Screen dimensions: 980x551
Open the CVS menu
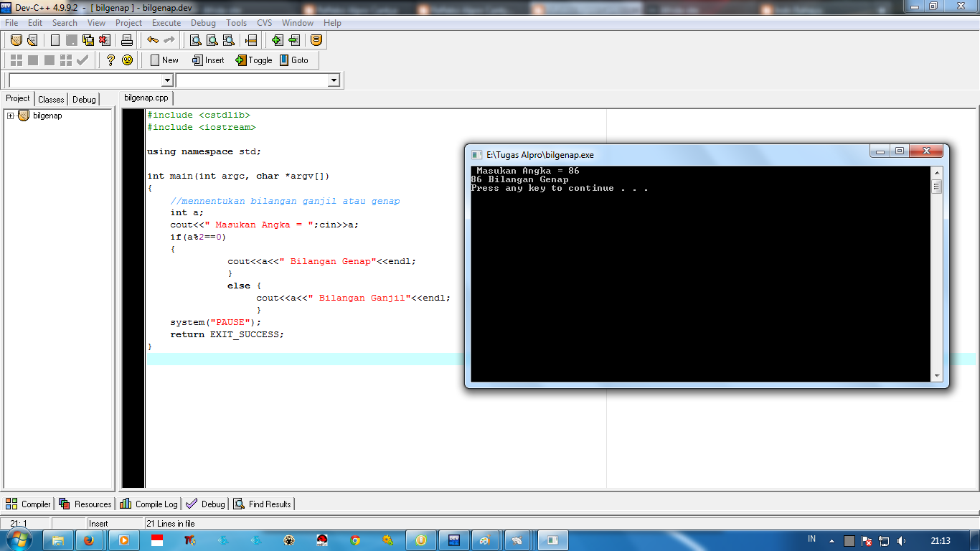pos(264,23)
